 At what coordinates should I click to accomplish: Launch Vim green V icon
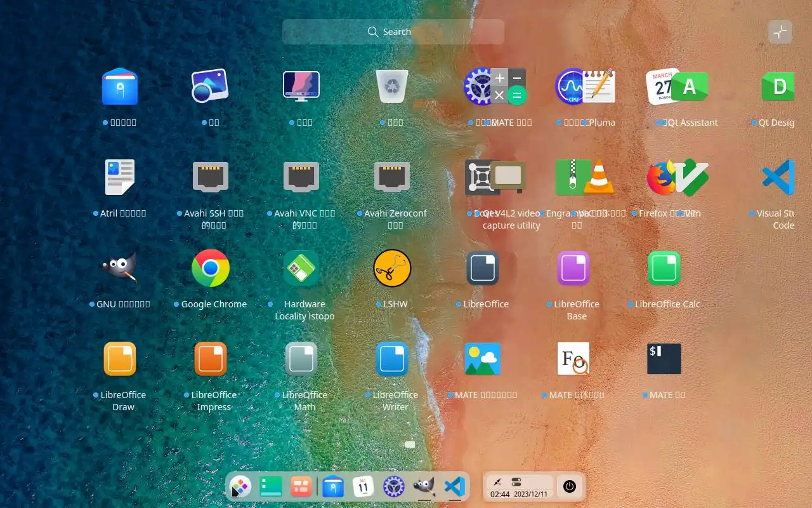691,177
